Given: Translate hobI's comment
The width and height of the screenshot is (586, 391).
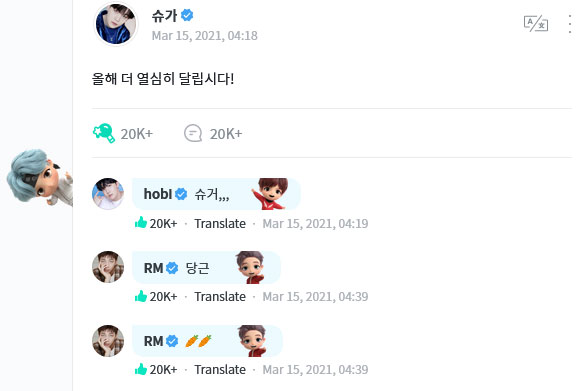Looking at the screenshot, I should pyautogui.click(x=220, y=224).
